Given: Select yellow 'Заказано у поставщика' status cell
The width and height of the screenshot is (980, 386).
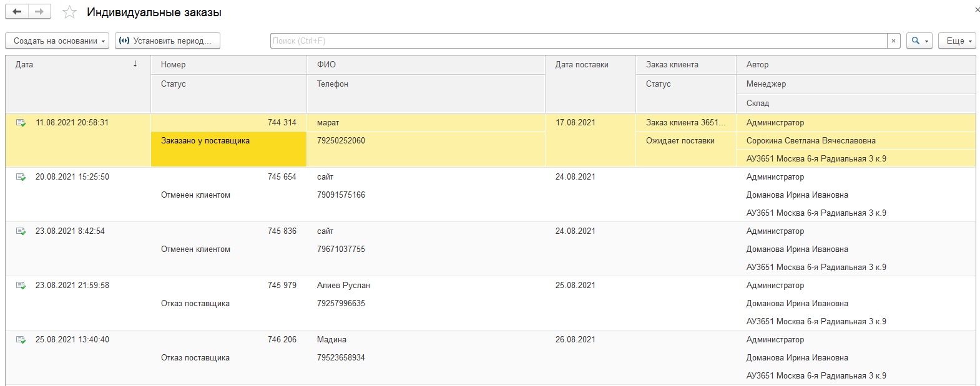Looking at the screenshot, I should tap(228, 149).
